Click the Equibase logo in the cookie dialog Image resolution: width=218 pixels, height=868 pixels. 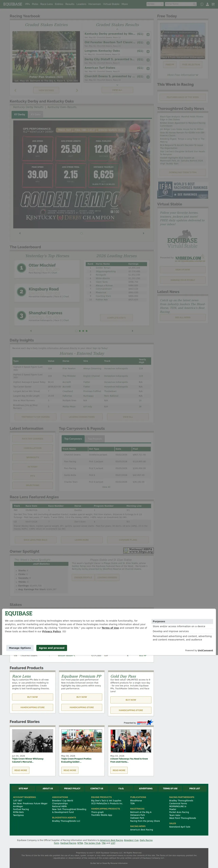(19, 614)
